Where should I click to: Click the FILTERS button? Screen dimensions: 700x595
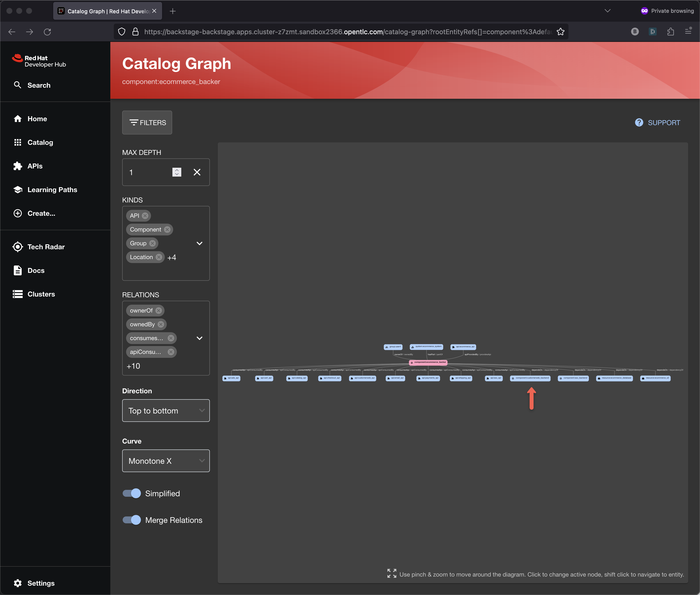pyautogui.click(x=147, y=122)
